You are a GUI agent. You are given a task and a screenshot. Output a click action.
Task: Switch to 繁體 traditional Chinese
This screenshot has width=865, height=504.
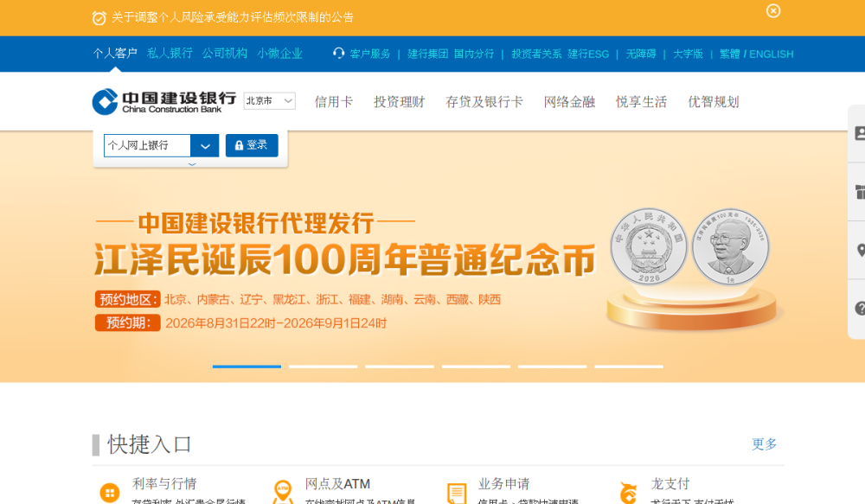tap(729, 54)
